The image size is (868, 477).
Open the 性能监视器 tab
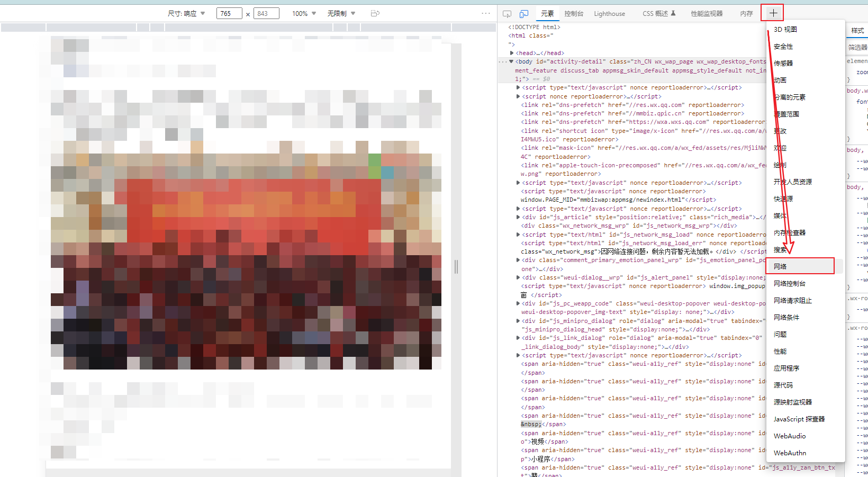pos(707,14)
